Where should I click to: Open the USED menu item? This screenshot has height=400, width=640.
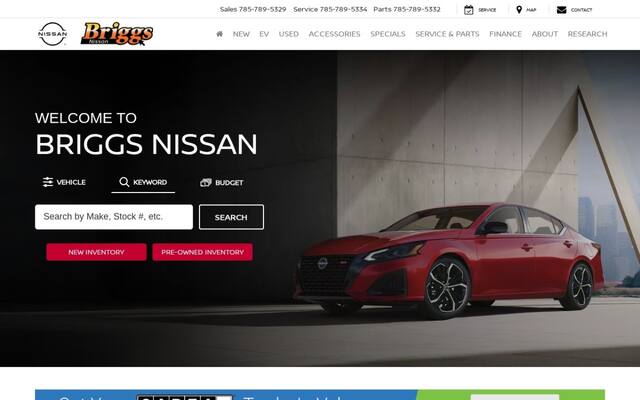point(289,34)
